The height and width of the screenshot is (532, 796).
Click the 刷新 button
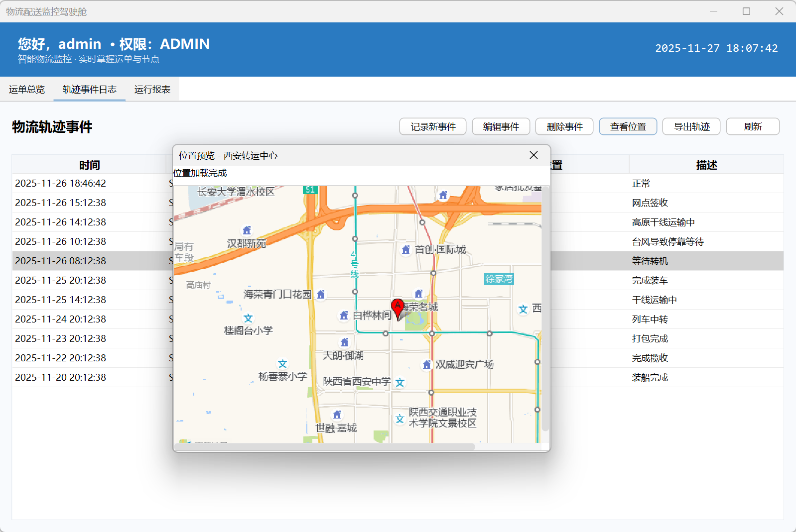[753, 127]
